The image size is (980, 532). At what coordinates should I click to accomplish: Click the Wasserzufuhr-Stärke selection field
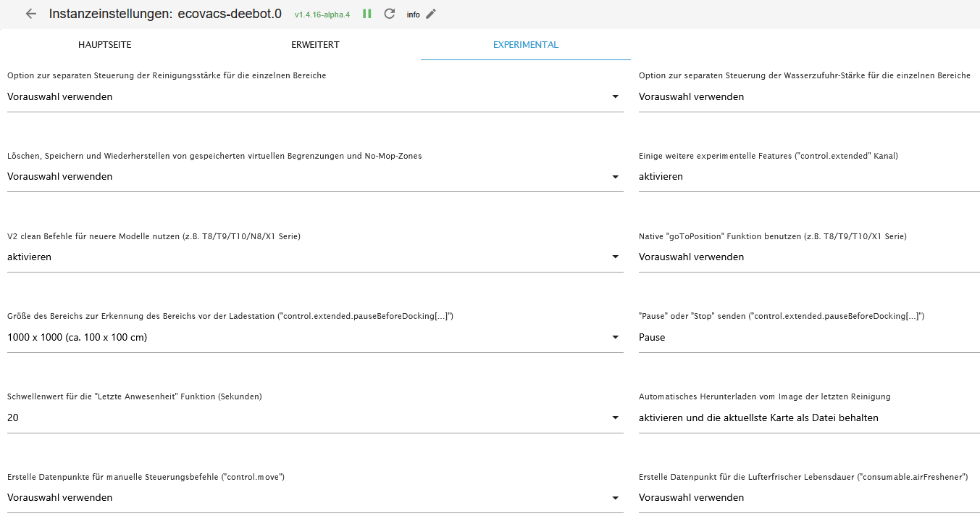(x=808, y=97)
